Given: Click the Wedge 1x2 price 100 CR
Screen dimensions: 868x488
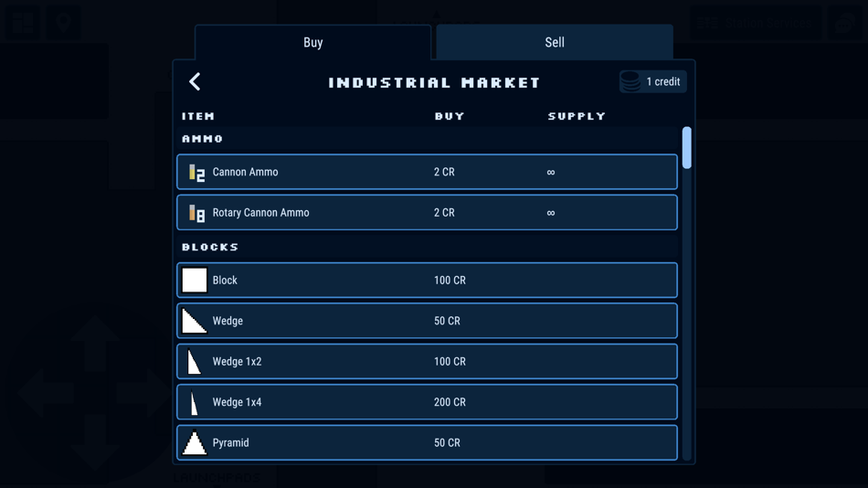Looking at the screenshot, I should pyautogui.click(x=450, y=361).
